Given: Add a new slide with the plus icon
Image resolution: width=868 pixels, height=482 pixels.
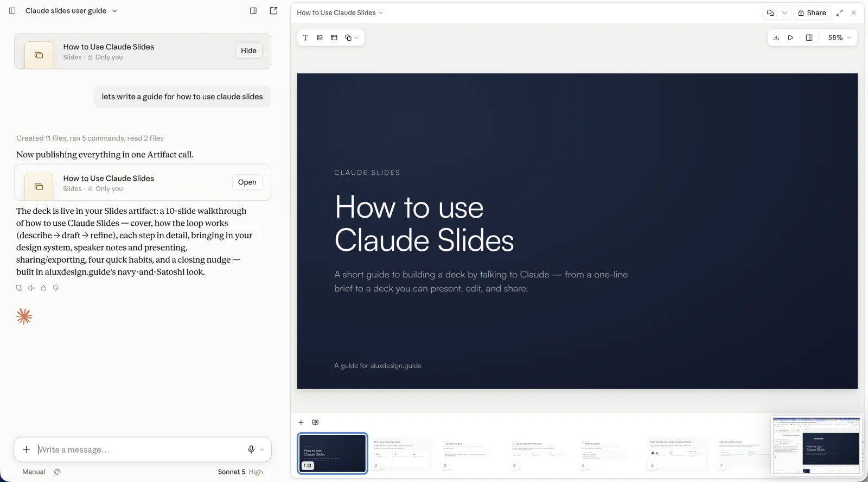Looking at the screenshot, I should coord(301,422).
